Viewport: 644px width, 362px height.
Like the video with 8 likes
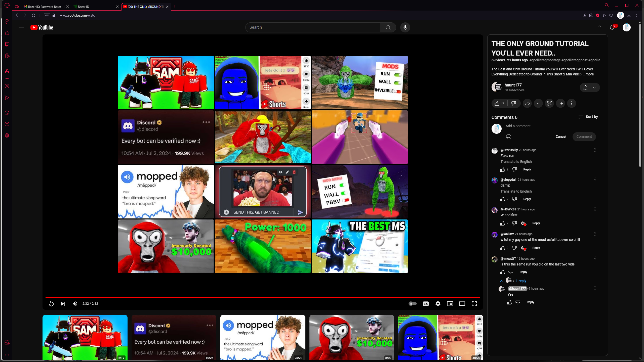coord(499,103)
